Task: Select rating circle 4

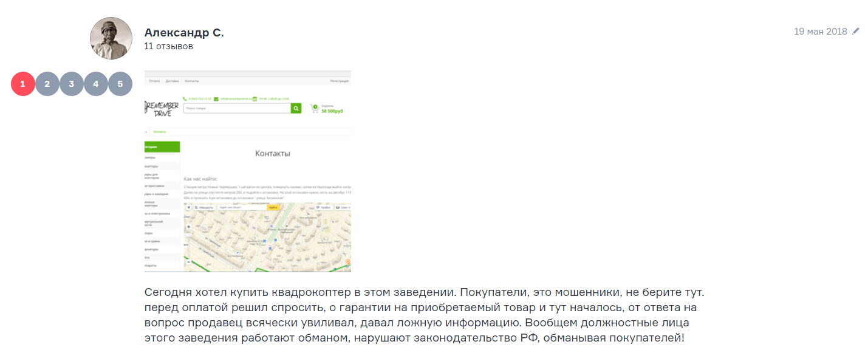Action: (x=96, y=84)
